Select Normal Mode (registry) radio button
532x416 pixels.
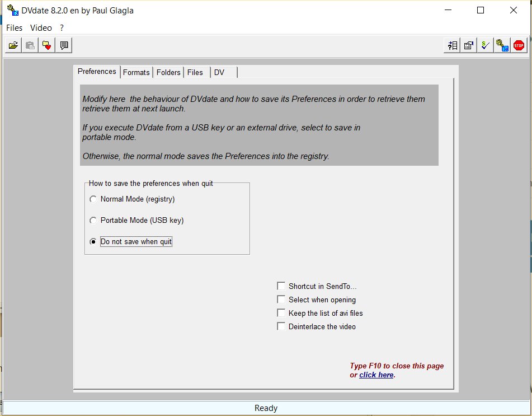tap(93, 199)
